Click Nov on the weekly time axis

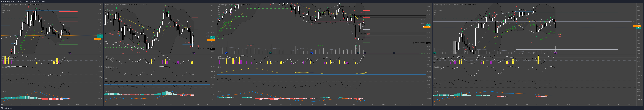coord(130,104)
